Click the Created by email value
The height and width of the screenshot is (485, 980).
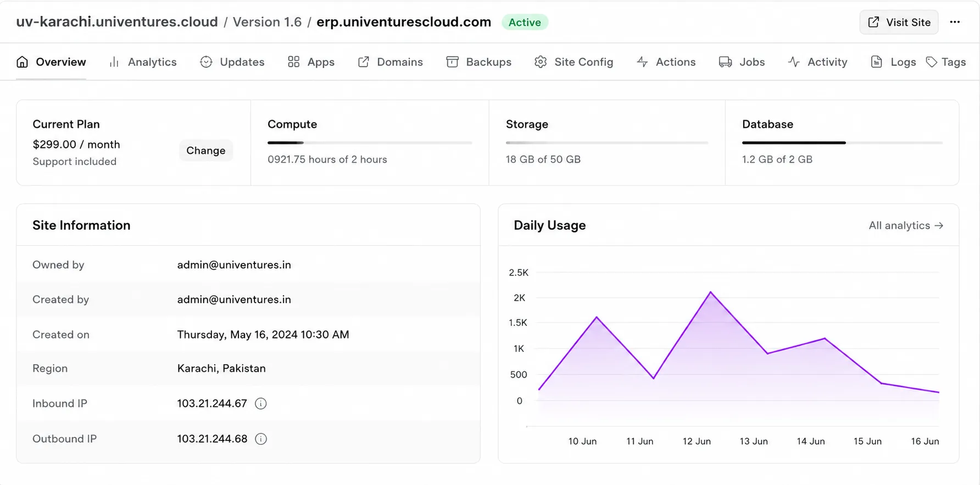click(x=234, y=300)
